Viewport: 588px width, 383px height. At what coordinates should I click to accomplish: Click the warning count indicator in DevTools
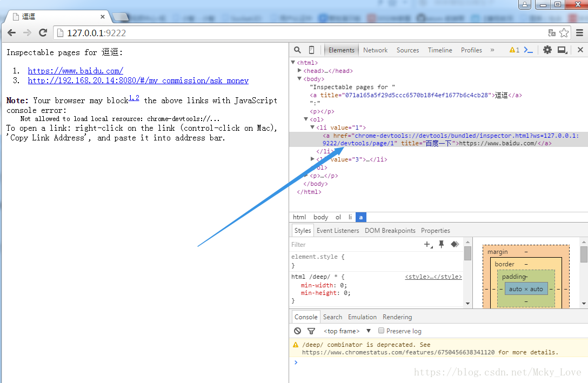point(514,50)
